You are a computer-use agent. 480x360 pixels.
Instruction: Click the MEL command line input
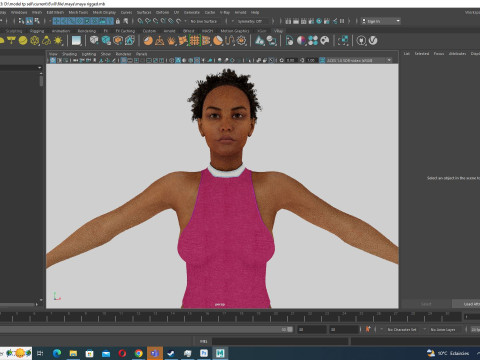click(x=280, y=341)
